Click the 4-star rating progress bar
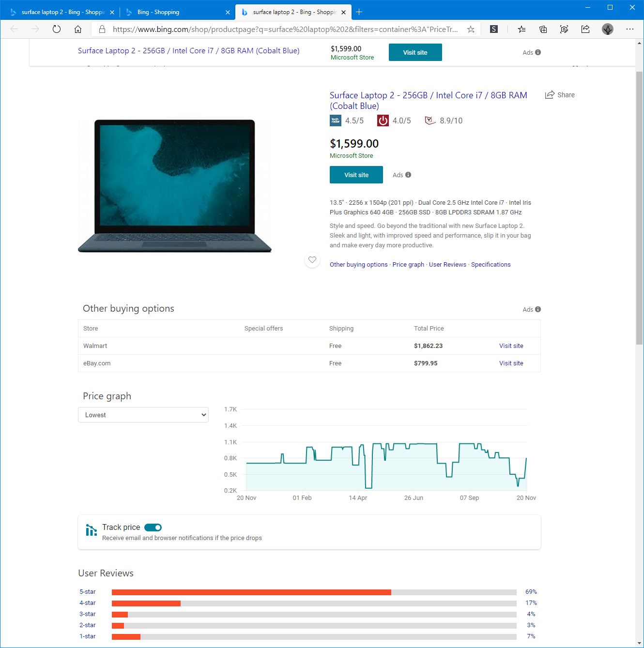Screen dimensions: 644x648 314,603
